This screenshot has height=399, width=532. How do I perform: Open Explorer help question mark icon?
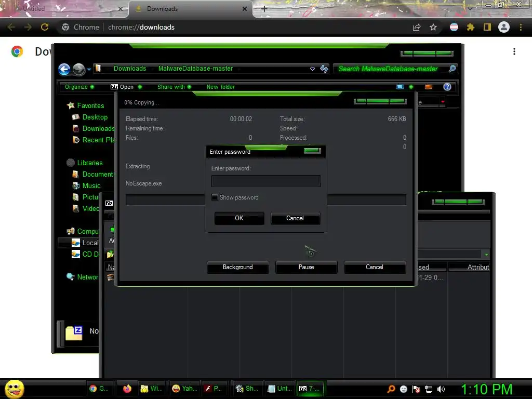(447, 87)
